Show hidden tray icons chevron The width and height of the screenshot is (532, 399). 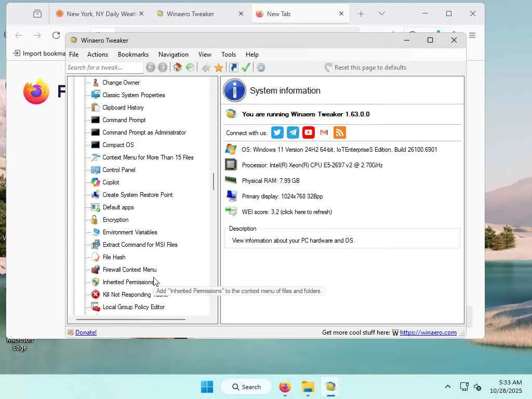[x=448, y=387]
